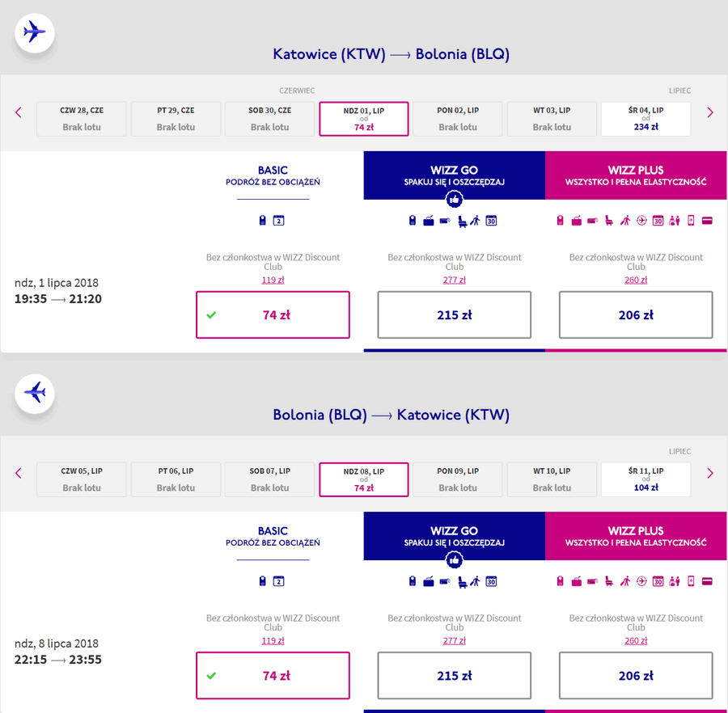728x713 pixels.
Task: Select outbound BASIC fare 74 zł
Action: point(273,315)
